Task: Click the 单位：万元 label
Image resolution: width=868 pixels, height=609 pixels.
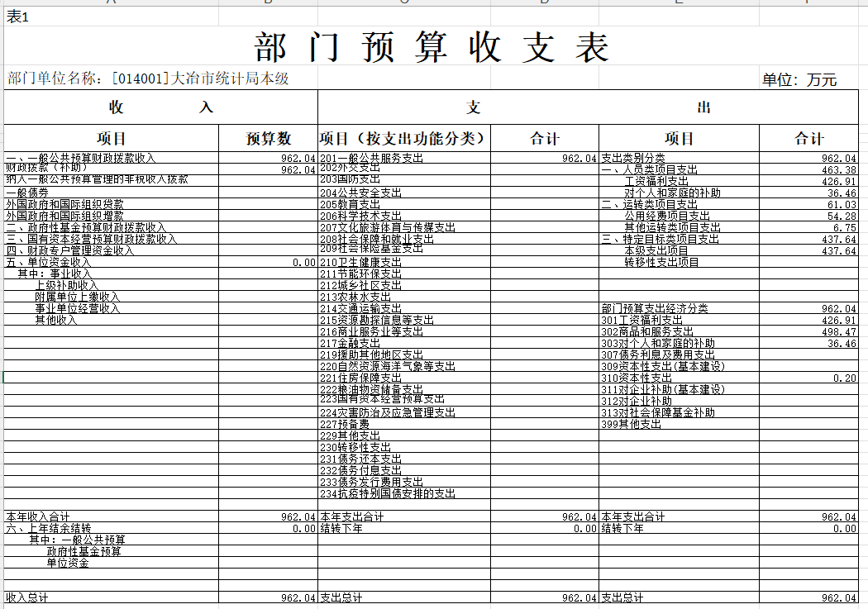Action: click(x=799, y=79)
